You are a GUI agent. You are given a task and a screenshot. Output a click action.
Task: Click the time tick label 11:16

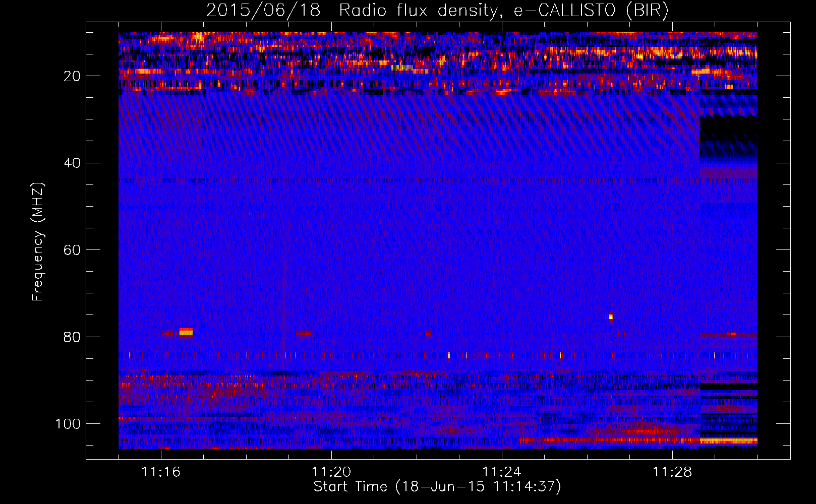pos(161,472)
